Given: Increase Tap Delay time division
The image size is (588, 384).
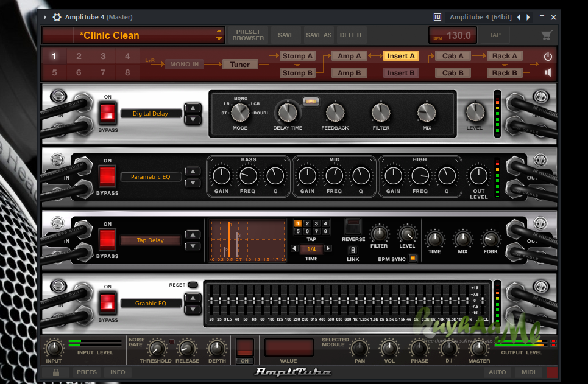Looking at the screenshot, I should coord(328,248).
